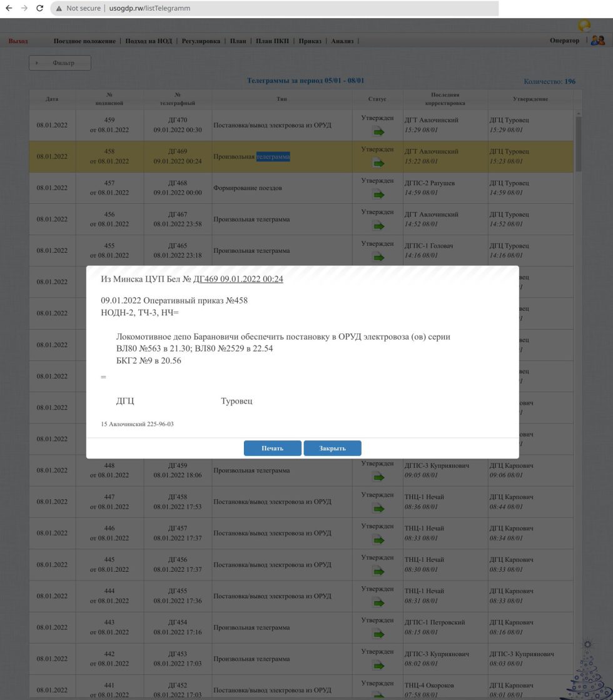Click the operator users icon top right
Image resolution: width=613 pixels, height=700 pixels.
[x=597, y=41]
